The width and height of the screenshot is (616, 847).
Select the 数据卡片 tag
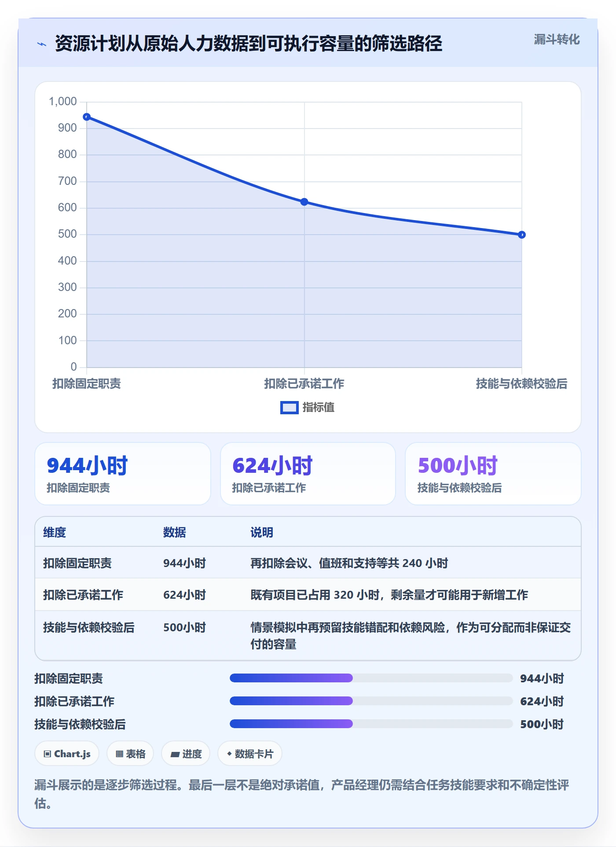point(250,754)
